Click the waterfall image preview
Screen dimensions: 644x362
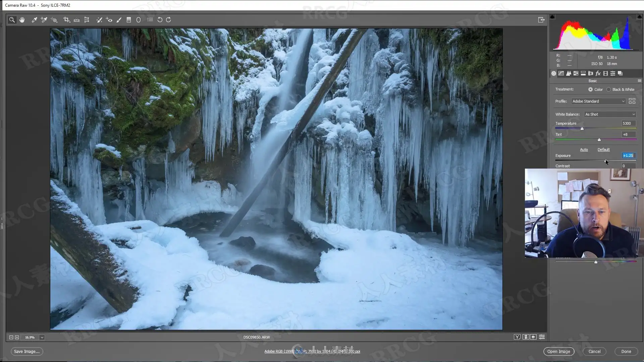[x=276, y=179]
